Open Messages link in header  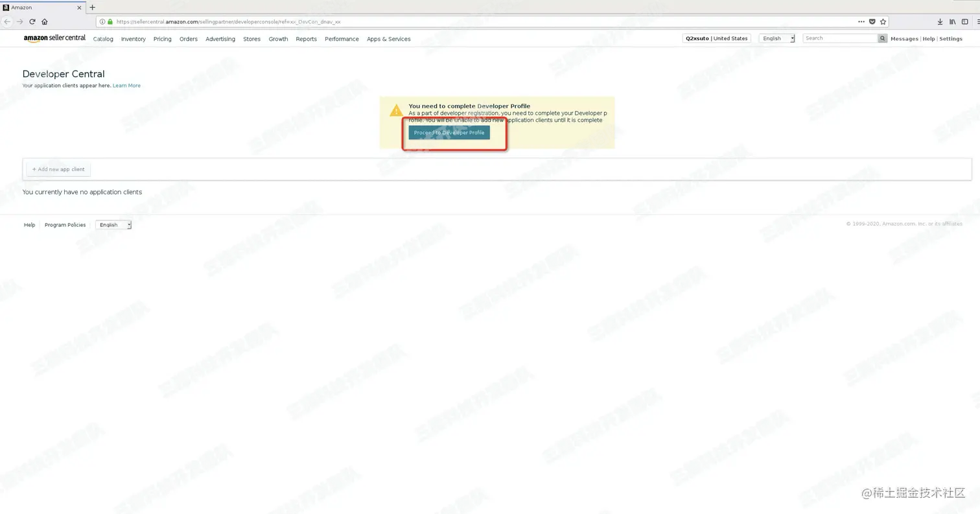(904, 39)
